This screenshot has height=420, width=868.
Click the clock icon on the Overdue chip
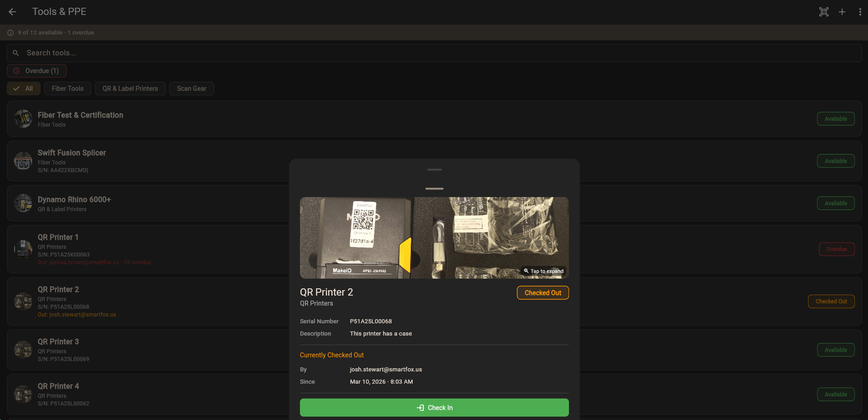pyautogui.click(x=17, y=71)
